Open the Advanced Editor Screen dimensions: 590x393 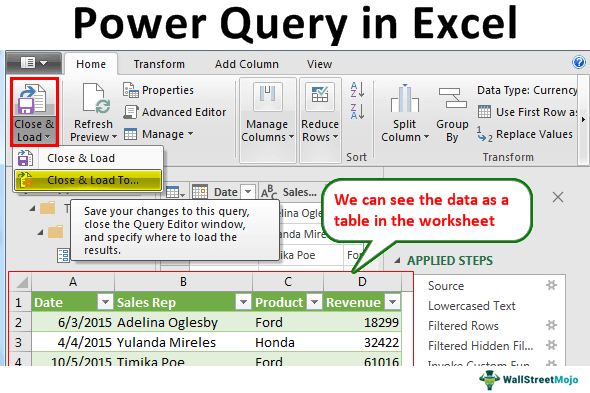pyautogui.click(x=175, y=112)
